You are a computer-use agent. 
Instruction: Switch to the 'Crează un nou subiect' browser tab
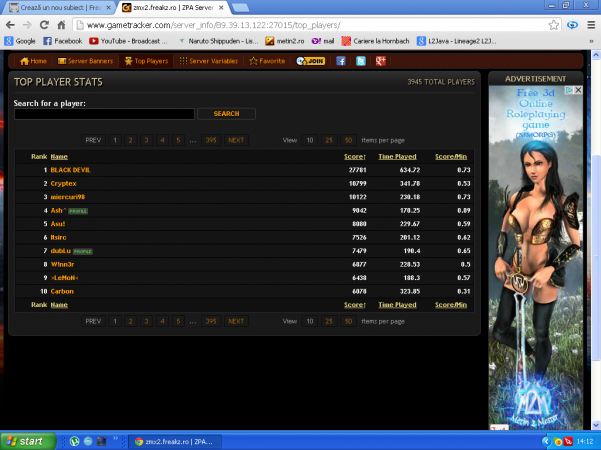pos(60,7)
